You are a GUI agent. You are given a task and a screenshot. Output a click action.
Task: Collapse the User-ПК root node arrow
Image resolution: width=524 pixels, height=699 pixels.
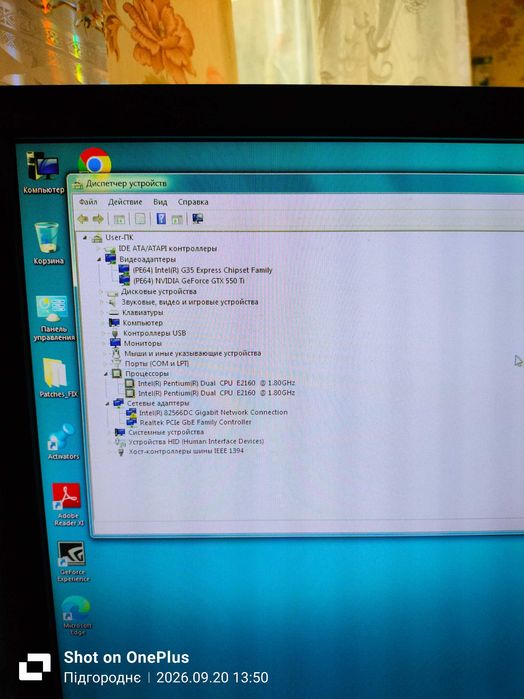click(x=85, y=238)
